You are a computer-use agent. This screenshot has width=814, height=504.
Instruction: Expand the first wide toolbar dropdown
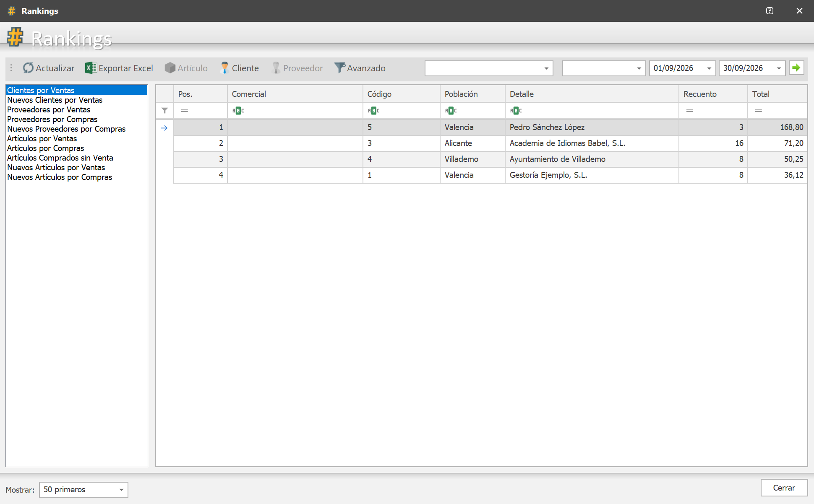tap(546, 68)
